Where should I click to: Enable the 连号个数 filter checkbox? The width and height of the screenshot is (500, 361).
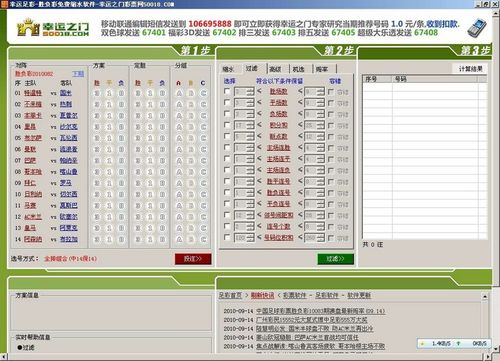coord(227,226)
